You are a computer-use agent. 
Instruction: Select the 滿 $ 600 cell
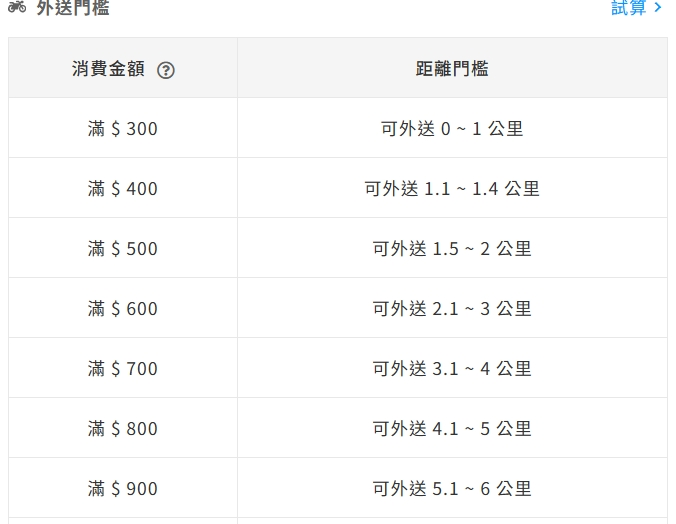(123, 307)
